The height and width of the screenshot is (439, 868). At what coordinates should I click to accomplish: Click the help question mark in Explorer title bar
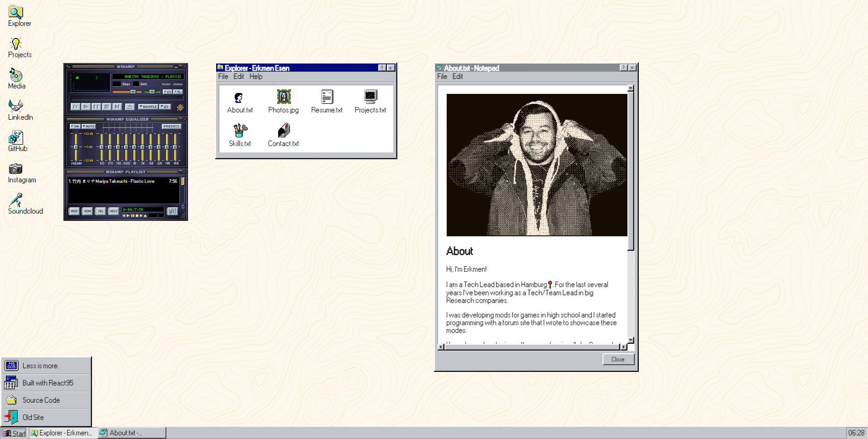click(x=382, y=68)
